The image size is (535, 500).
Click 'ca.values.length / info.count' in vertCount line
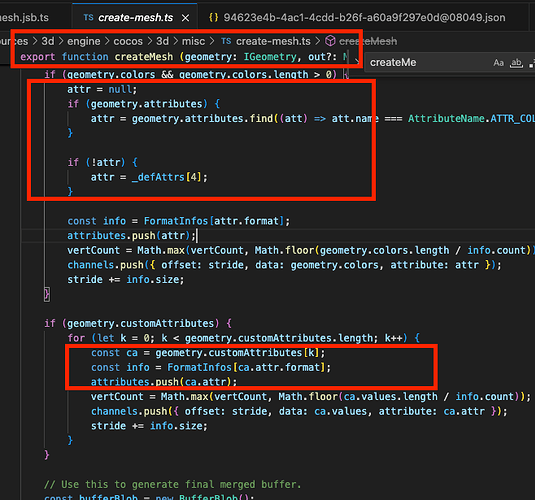pos(429,396)
